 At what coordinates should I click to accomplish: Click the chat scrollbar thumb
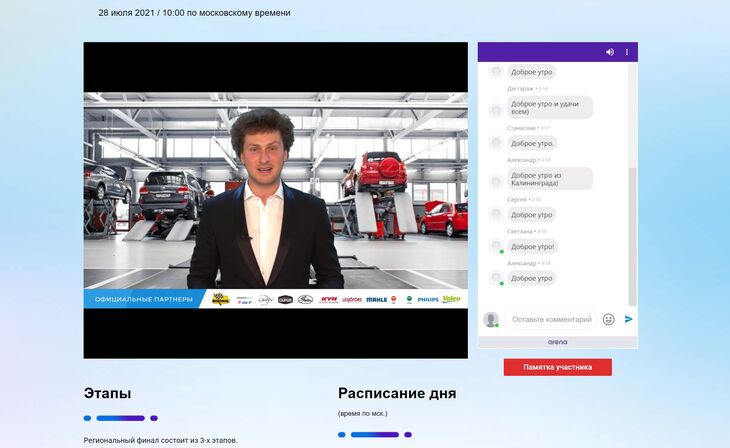(x=632, y=237)
